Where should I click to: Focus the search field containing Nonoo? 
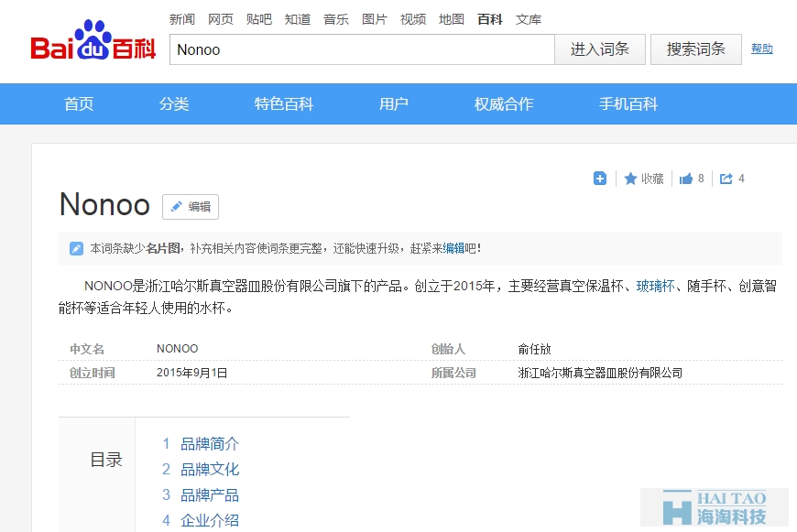(362, 49)
